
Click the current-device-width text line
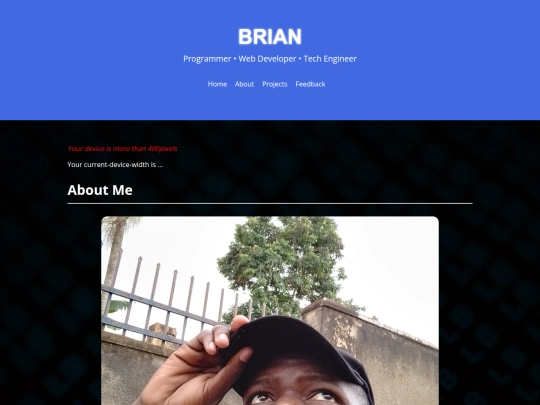(115, 165)
